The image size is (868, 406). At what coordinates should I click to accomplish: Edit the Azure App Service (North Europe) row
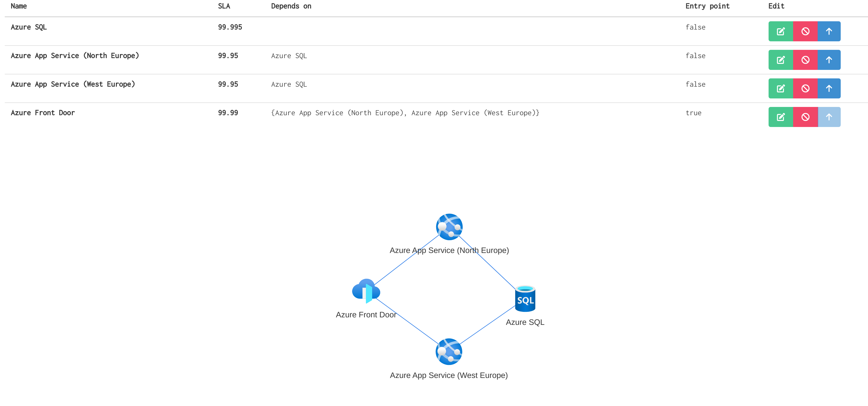[780, 60]
